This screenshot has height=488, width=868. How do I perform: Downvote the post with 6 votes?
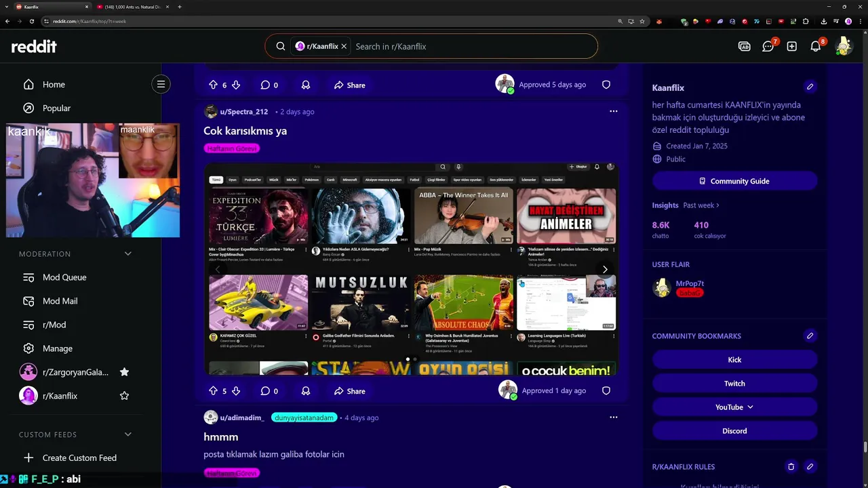tap(236, 85)
